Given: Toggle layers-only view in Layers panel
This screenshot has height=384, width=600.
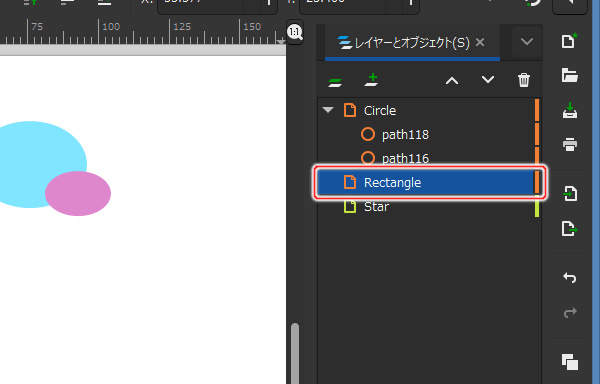Looking at the screenshot, I should (x=335, y=81).
